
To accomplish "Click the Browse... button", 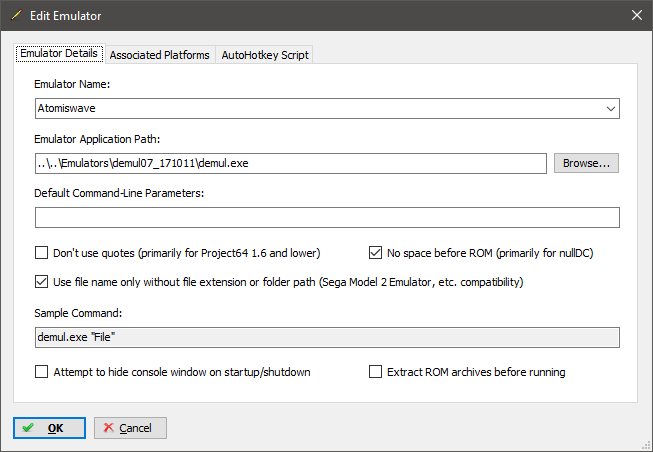I will 586,163.
